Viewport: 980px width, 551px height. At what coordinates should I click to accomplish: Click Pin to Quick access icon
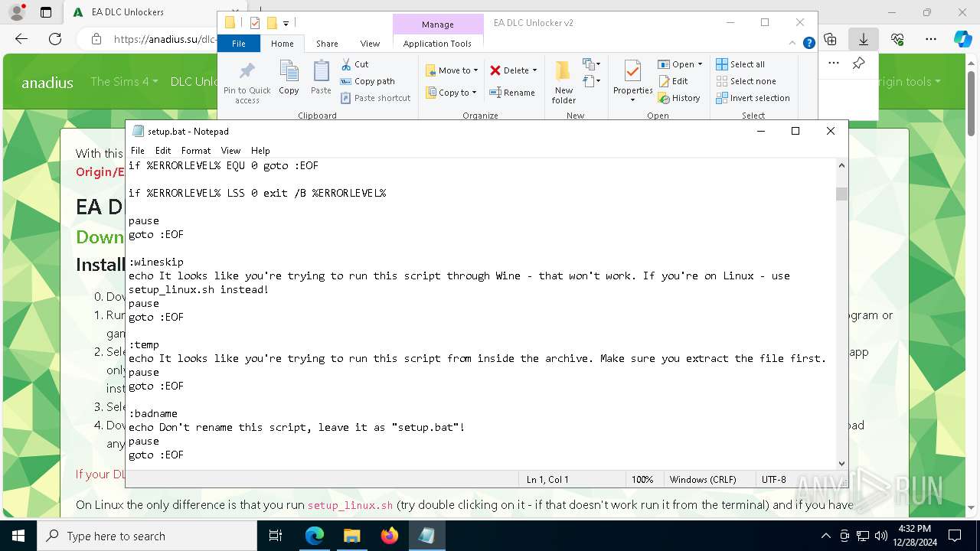(x=247, y=82)
